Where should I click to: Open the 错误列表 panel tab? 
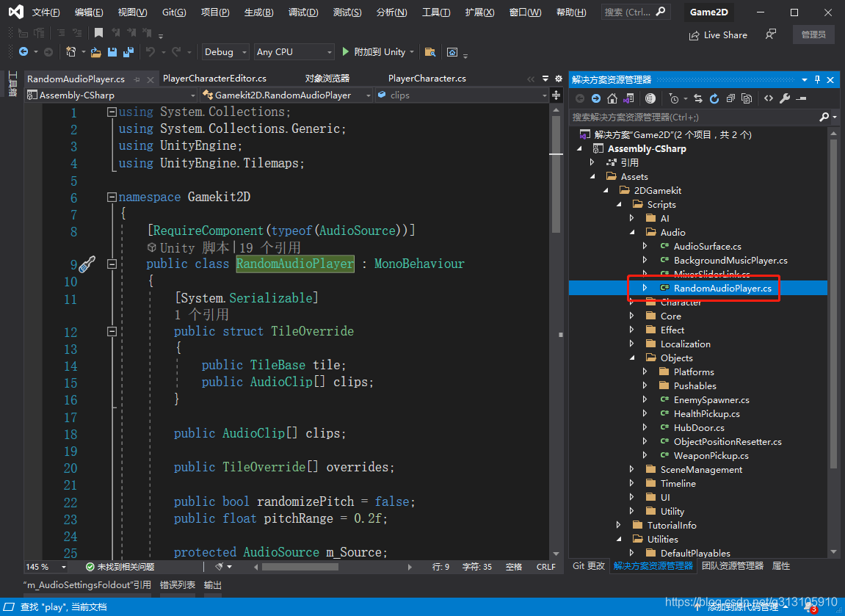tap(178, 584)
